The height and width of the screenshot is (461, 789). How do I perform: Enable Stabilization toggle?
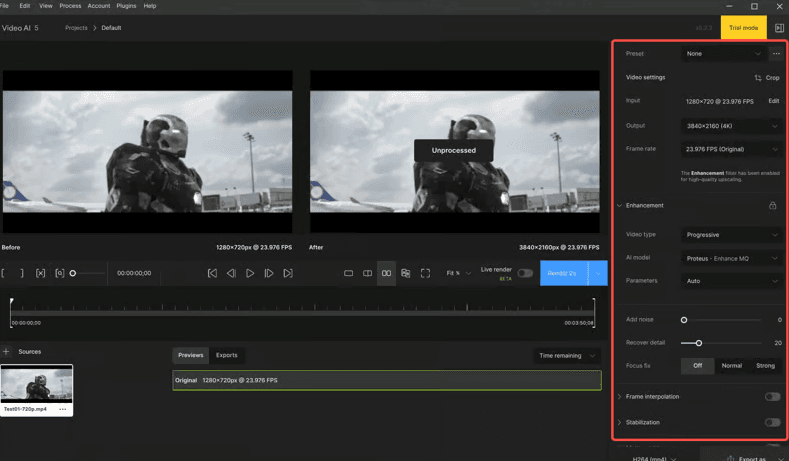click(772, 422)
